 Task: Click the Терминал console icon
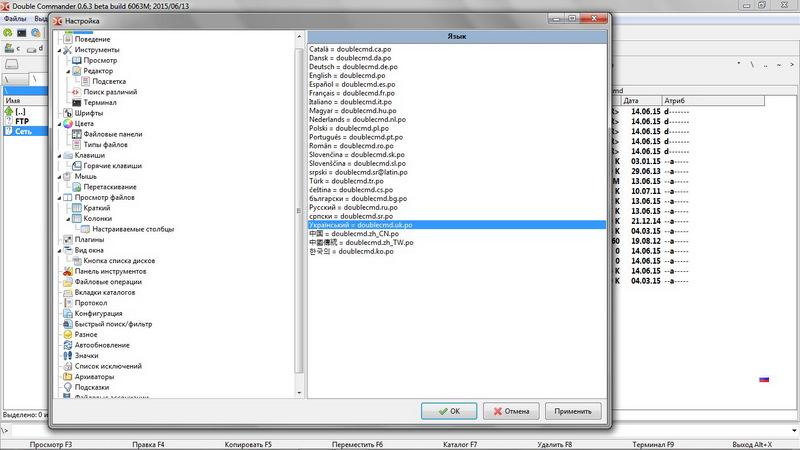click(x=77, y=103)
